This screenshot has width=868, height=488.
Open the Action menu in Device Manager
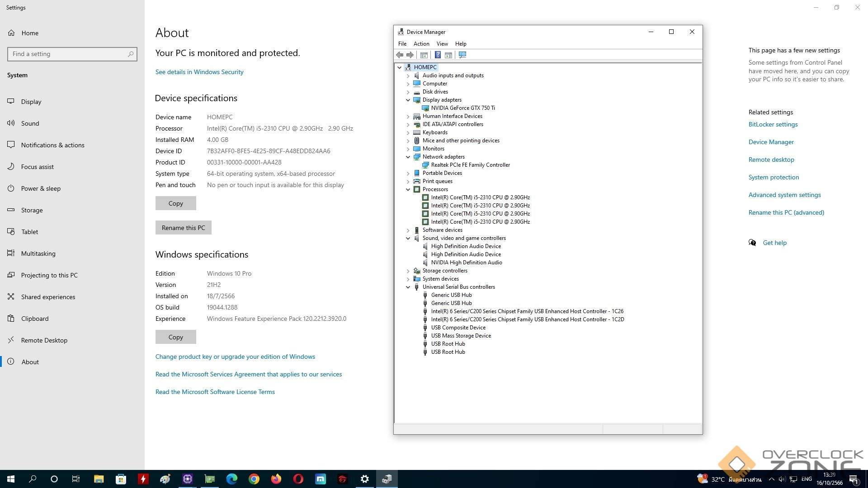pos(421,44)
